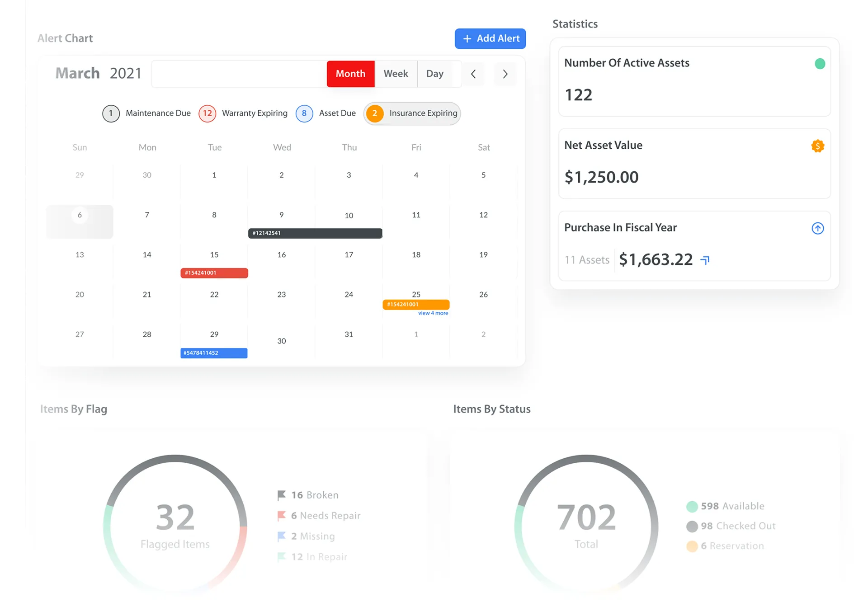Viewport: 868px width, 602px height.
Task: Expand 'view 4 more' on March 25
Action: point(433,313)
